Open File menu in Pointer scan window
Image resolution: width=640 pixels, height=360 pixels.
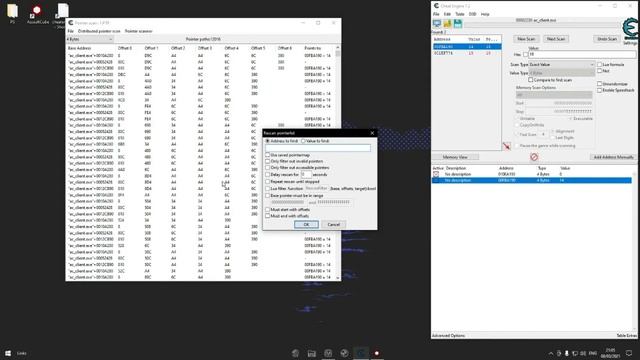71,31
